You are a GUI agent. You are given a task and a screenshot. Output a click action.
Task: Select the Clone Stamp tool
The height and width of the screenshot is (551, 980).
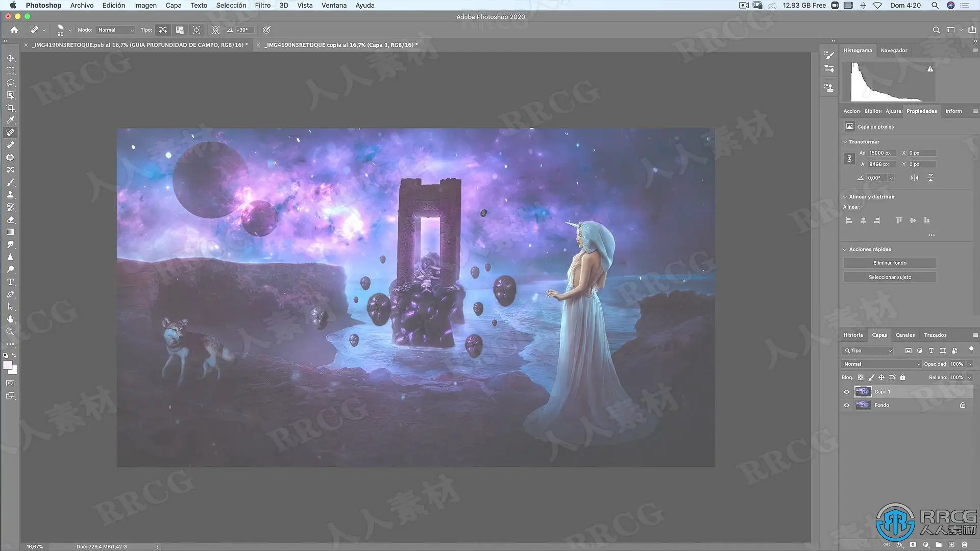click(x=10, y=195)
